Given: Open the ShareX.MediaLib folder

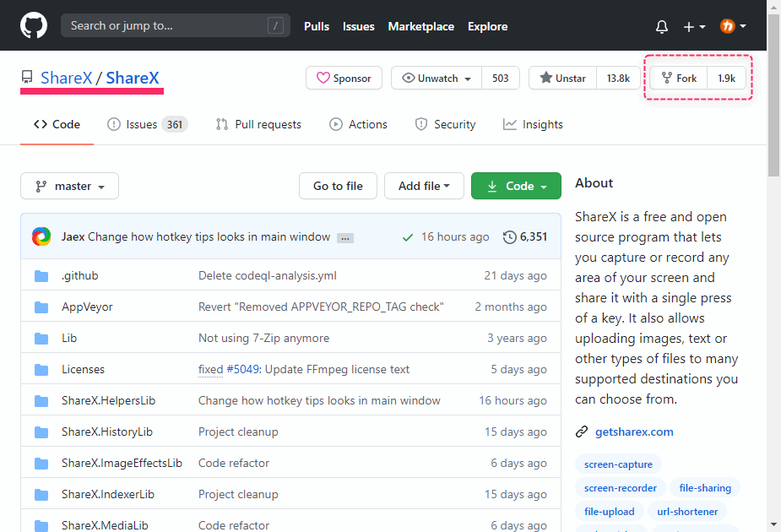Looking at the screenshot, I should pos(105,525).
